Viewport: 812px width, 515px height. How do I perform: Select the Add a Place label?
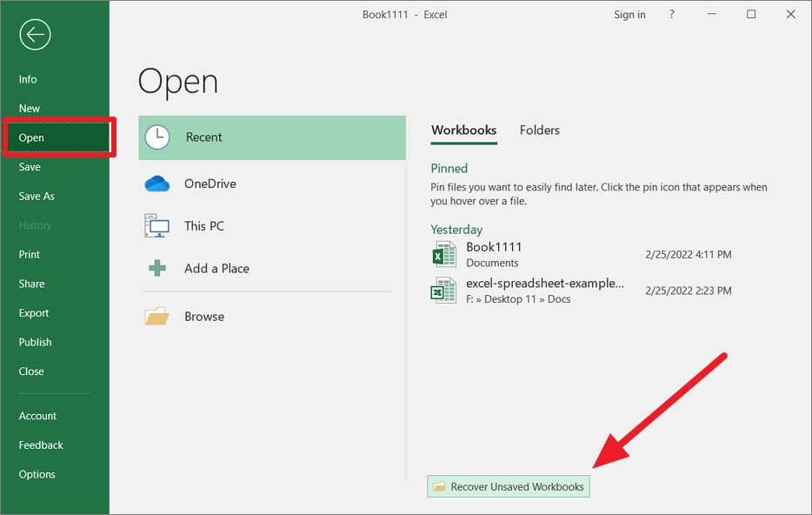coord(217,269)
